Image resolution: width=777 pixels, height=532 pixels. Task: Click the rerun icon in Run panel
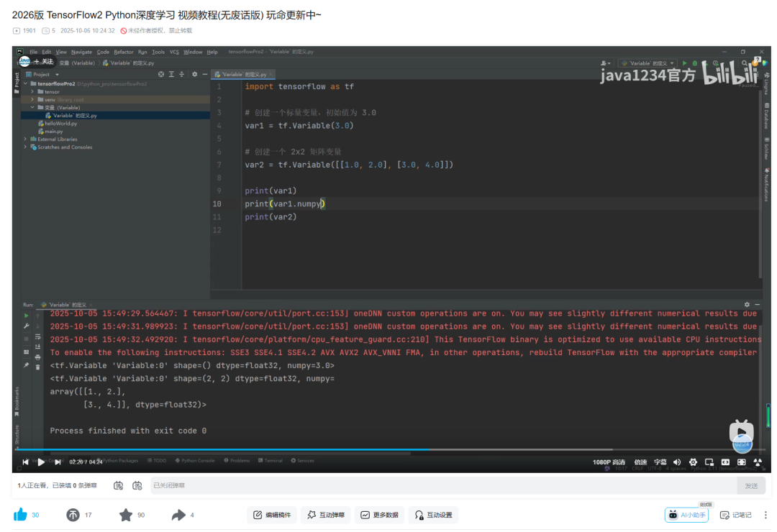27,316
